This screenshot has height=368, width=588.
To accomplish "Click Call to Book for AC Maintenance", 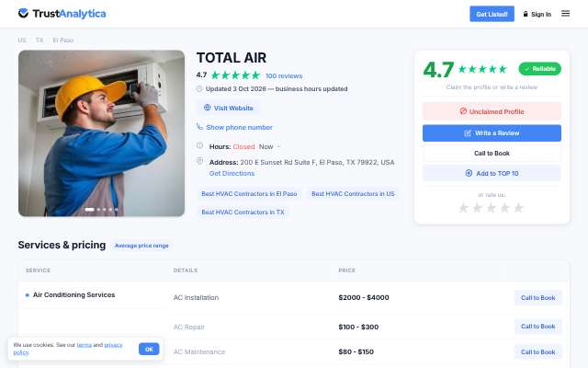I will [x=537, y=351].
